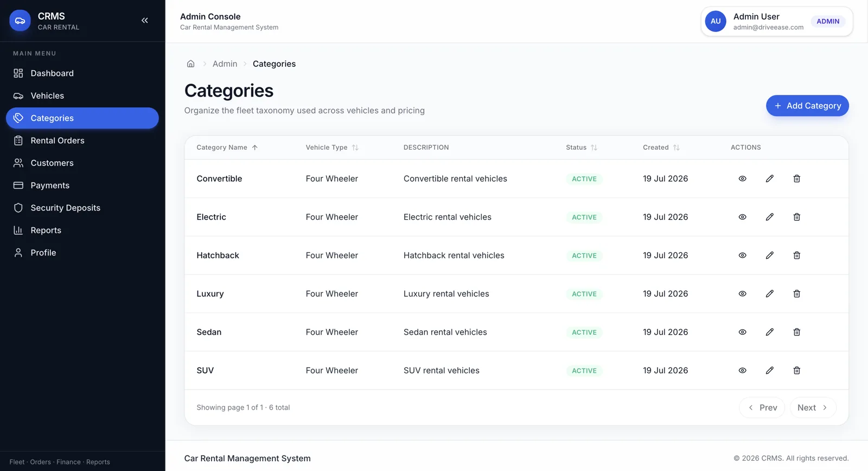
Task: View the SUV category via eye icon
Action: pyautogui.click(x=742, y=371)
